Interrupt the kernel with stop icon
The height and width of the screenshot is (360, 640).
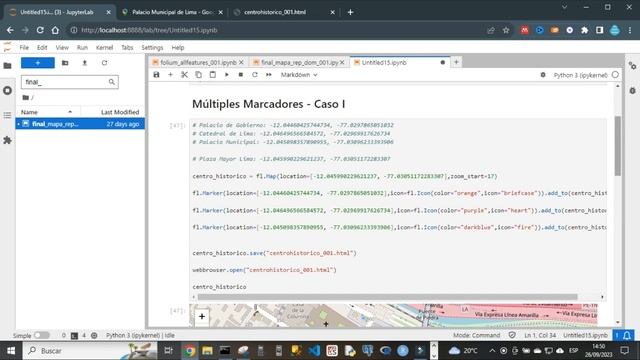click(241, 75)
